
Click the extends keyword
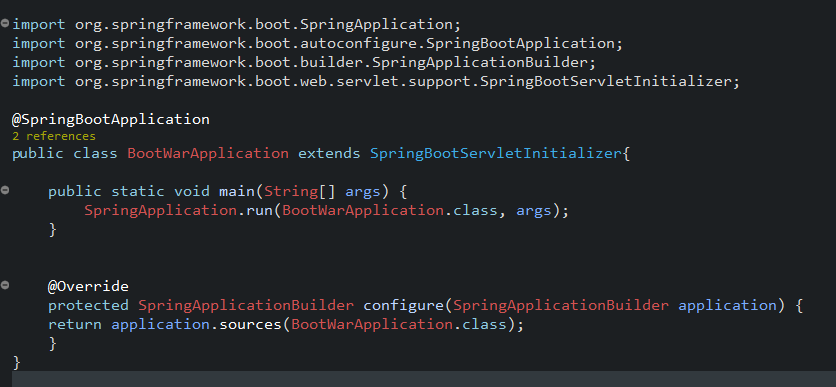coord(329,154)
